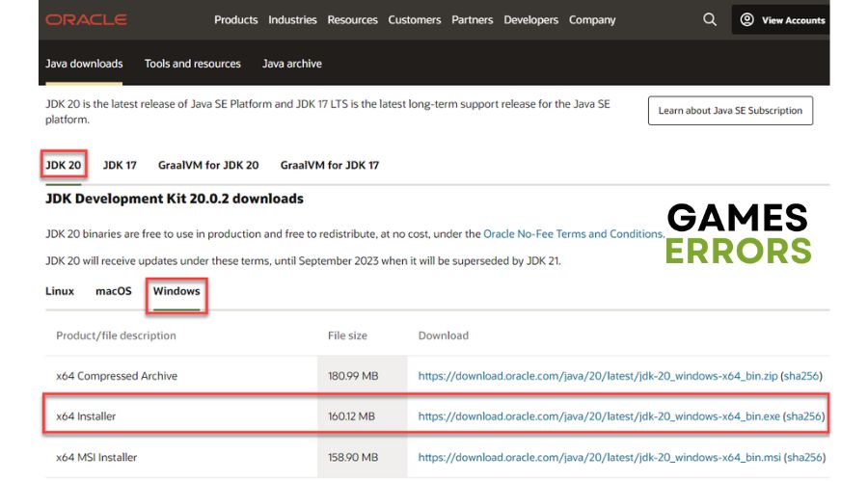Click the View Accounts label
Viewport: 868px width, 482px height.
pyautogui.click(x=794, y=20)
